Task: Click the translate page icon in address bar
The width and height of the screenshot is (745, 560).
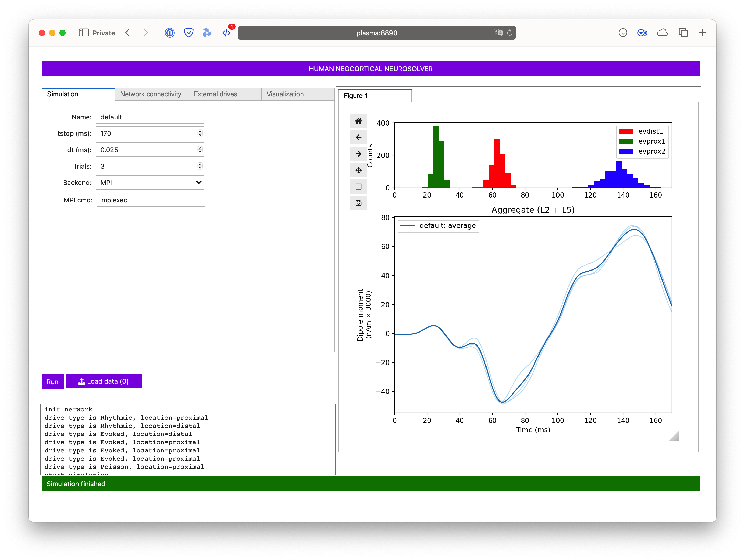Action: (498, 33)
